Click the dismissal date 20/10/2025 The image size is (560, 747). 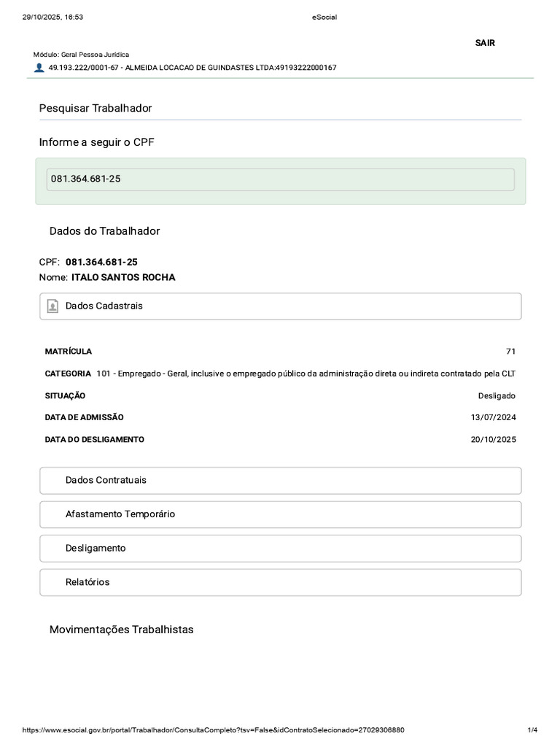pyautogui.click(x=494, y=439)
